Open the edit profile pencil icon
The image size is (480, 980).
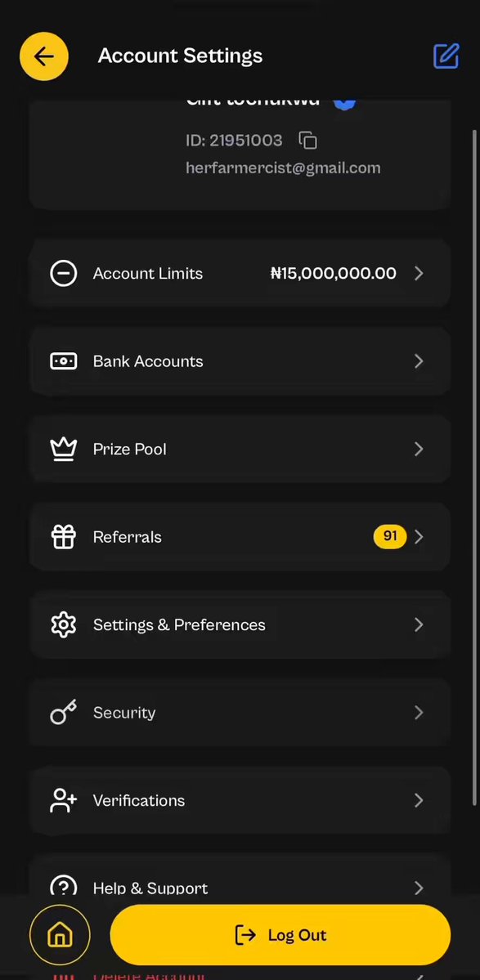pos(446,56)
